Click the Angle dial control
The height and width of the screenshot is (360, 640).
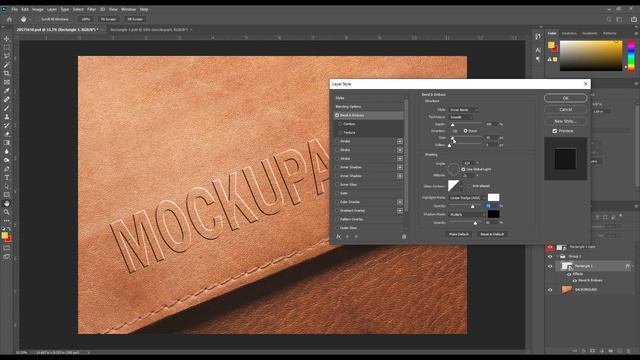coord(453,169)
